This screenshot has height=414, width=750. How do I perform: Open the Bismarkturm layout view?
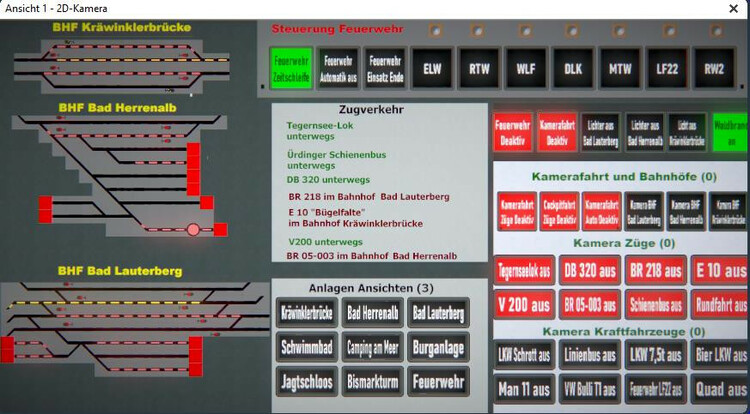(373, 381)
